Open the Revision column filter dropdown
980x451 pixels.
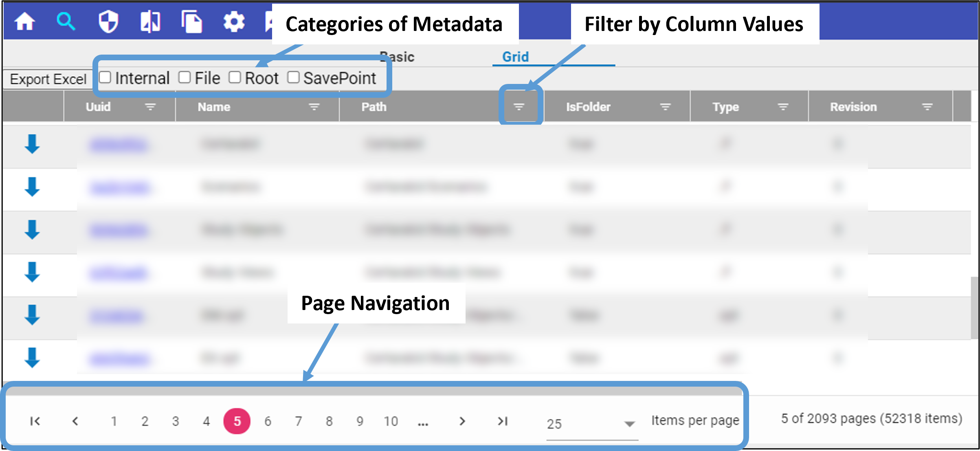[927, 107]
